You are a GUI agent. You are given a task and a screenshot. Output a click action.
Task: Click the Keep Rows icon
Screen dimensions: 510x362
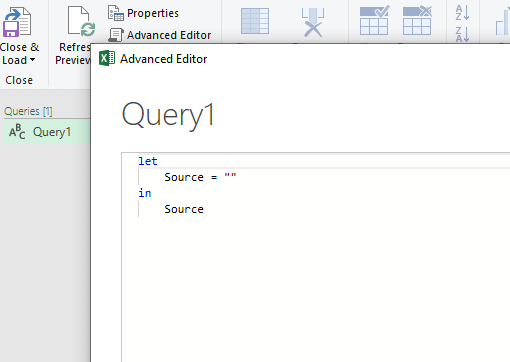[374, 20]
